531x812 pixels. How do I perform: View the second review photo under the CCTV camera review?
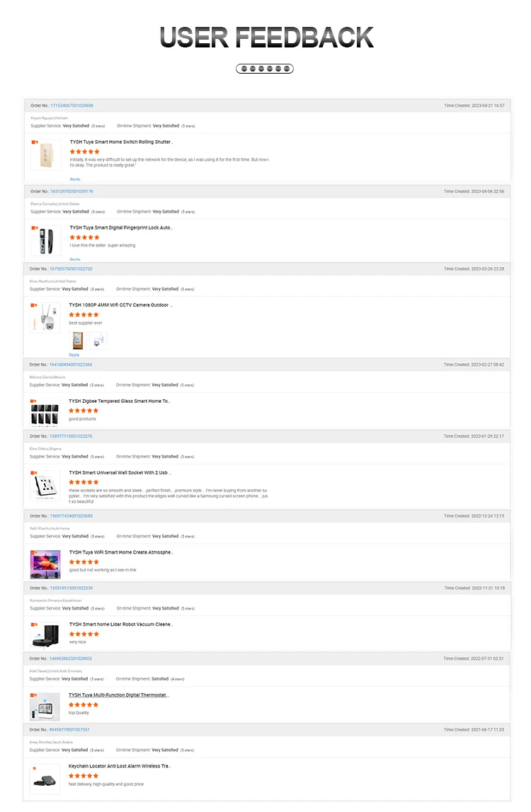98,341
